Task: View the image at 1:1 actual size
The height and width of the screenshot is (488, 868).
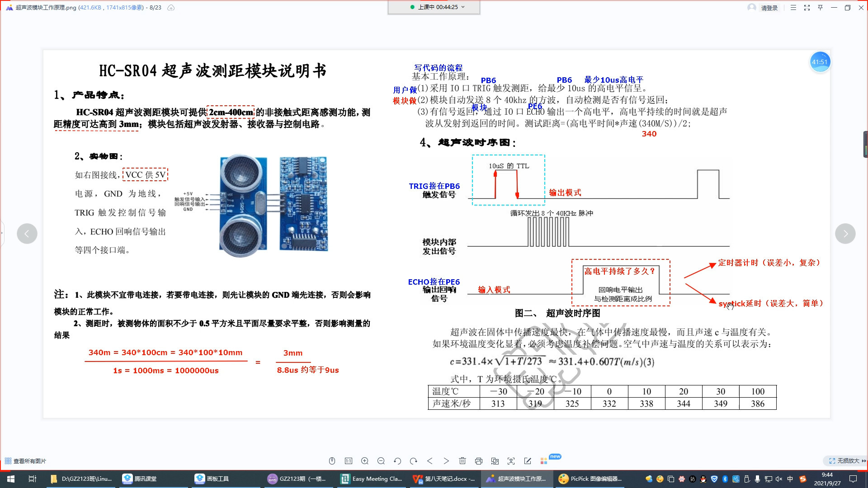Action: click(x=349, y=460)
